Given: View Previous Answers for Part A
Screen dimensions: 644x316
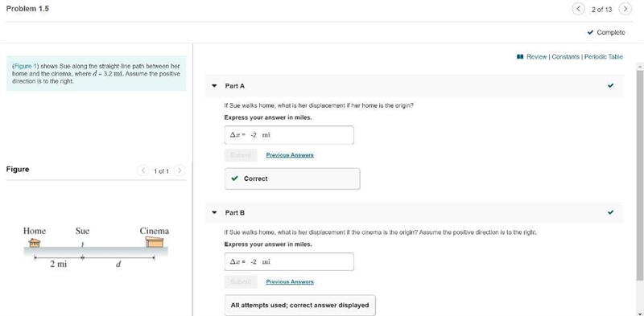Looking at the screenshot, I should click(x=290, y=155).
